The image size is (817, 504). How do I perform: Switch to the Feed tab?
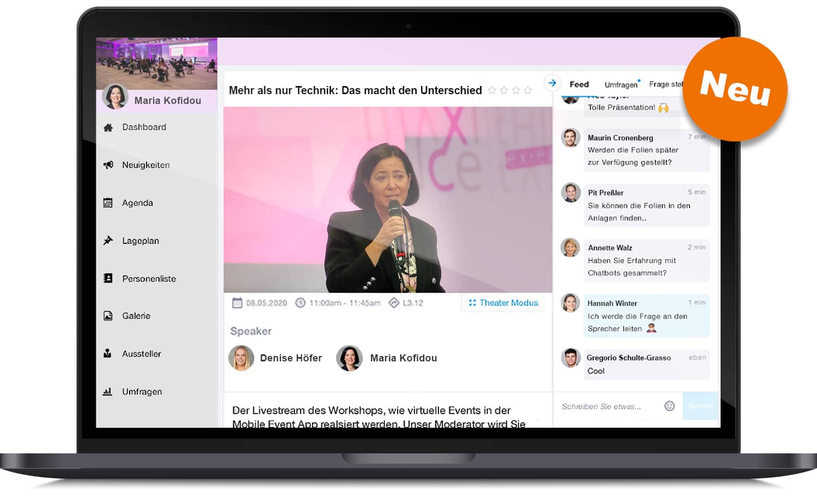click(x=579, y=84)
